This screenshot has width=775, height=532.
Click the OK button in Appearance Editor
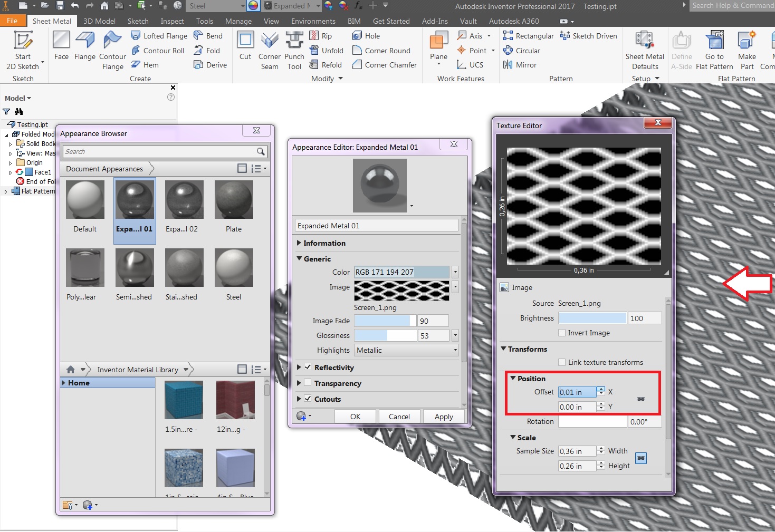tap(355, 416)
